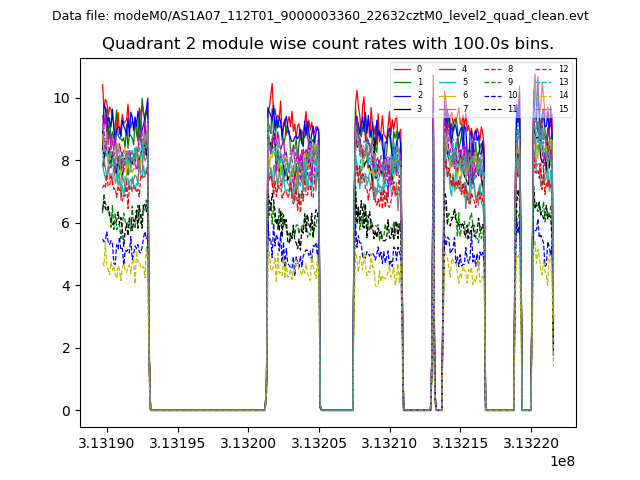
Task: Click legend entry 15 in the legend
Action: click(x=563, y=108)
